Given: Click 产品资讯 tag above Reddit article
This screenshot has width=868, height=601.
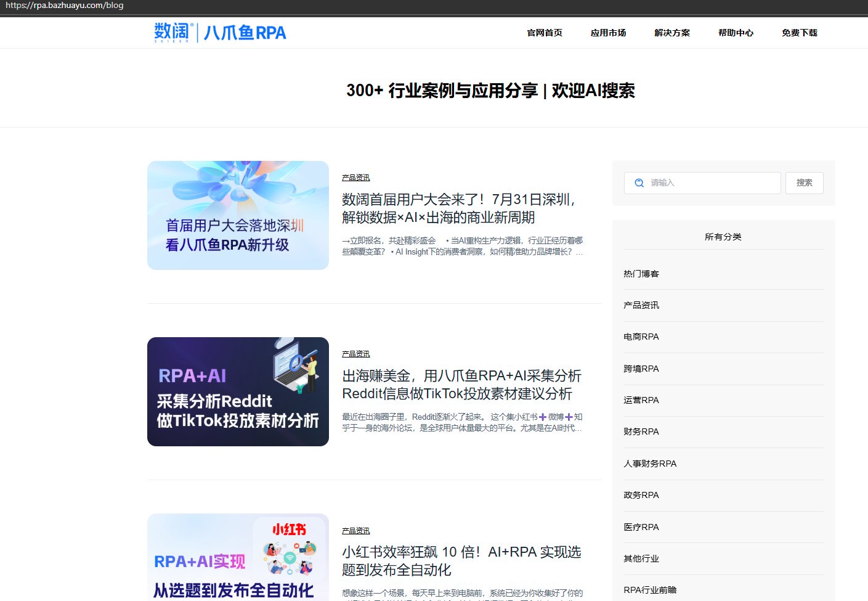Looking at the screenshot, I should pyautogui.click(x=356, y=354).
